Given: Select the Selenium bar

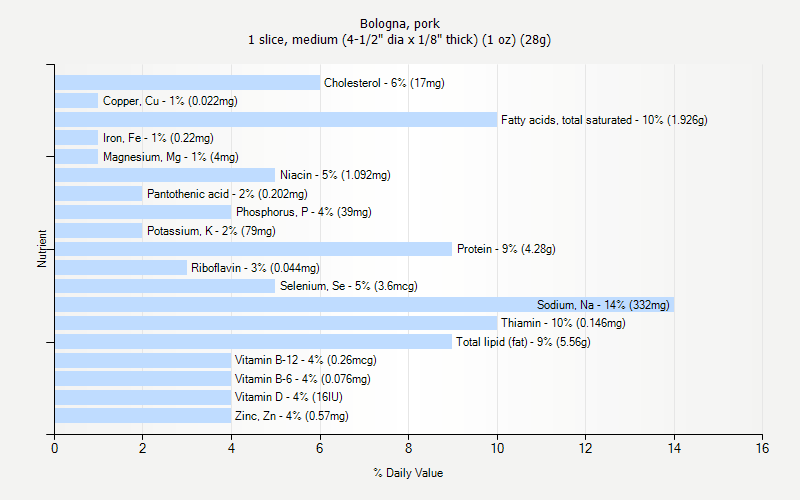Looking at the screenshot, I should pyautogui.click(x=165, y=286).
